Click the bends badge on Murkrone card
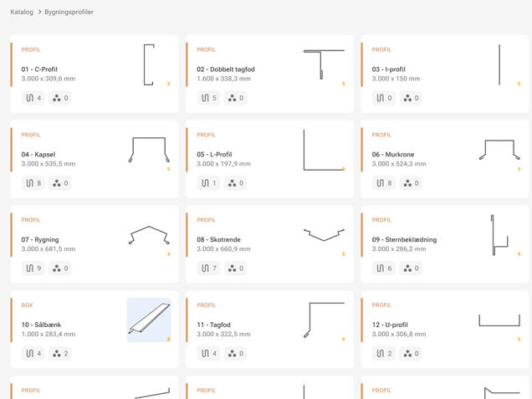Viewport: 532px width, 399px height. (x=384, y=183)
